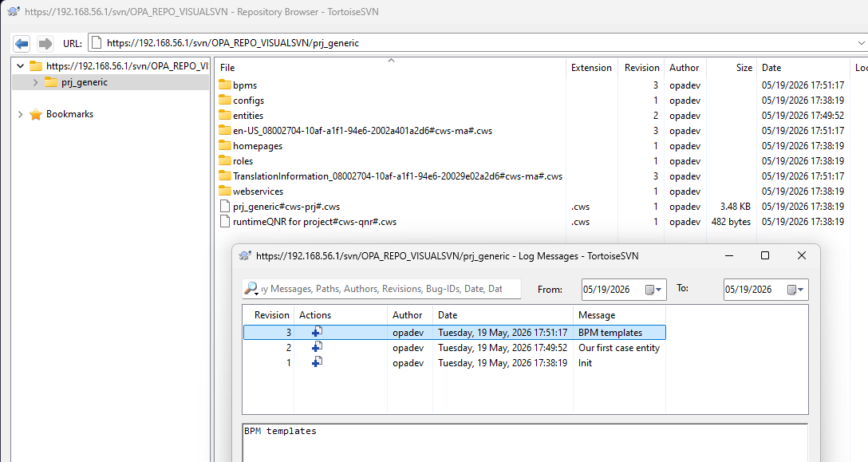Click the 482 bytes size cell
The height and width of the screenshot is (462, 868).
[731, 222]
